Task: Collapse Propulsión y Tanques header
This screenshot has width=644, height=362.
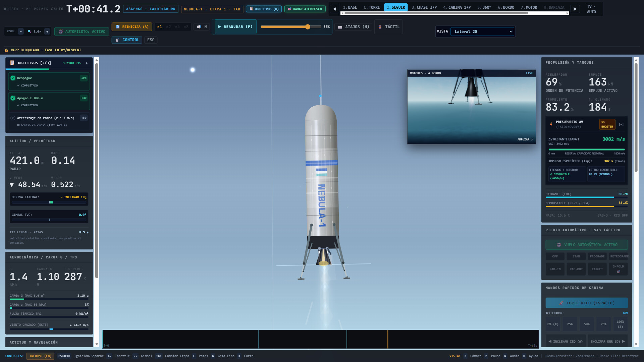Action: (x=586, y=63)
